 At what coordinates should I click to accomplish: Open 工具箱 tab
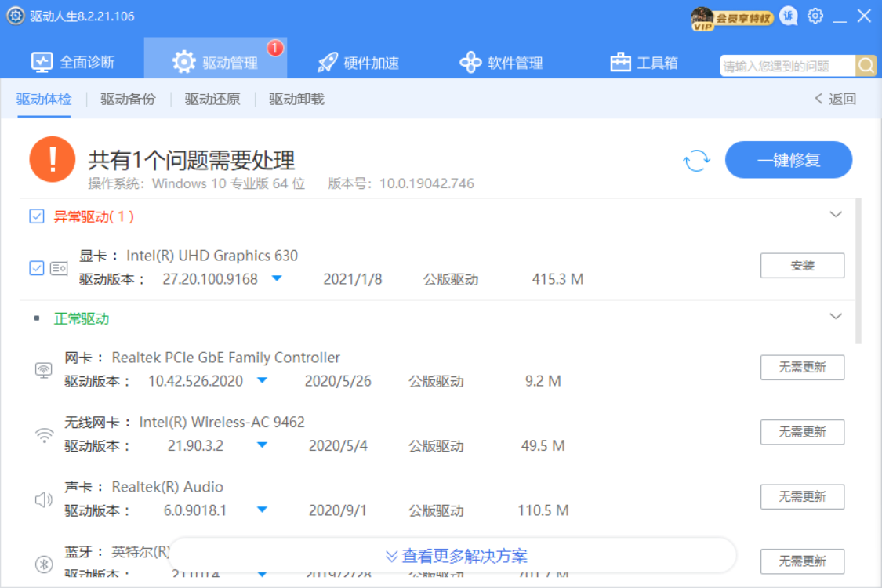(644, 62)
